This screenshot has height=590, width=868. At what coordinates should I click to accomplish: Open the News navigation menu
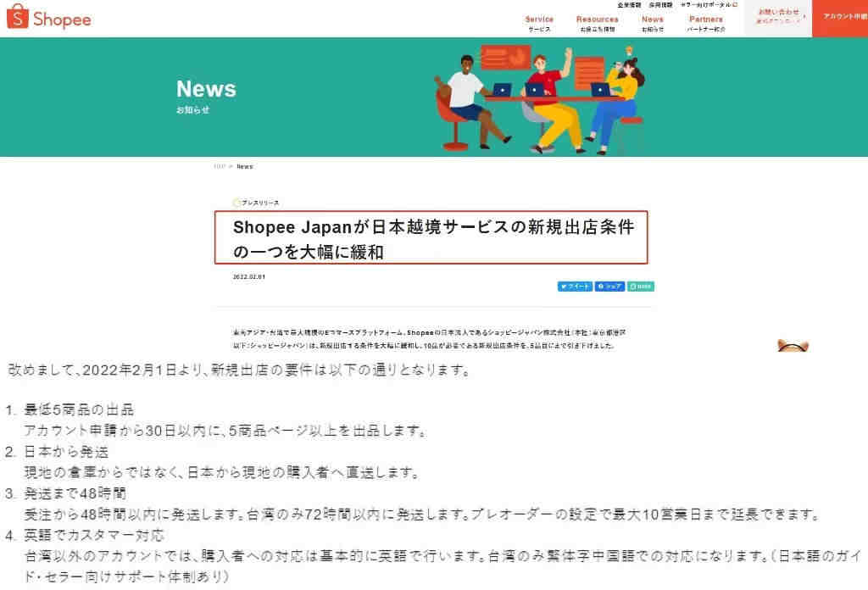[653, 23]
